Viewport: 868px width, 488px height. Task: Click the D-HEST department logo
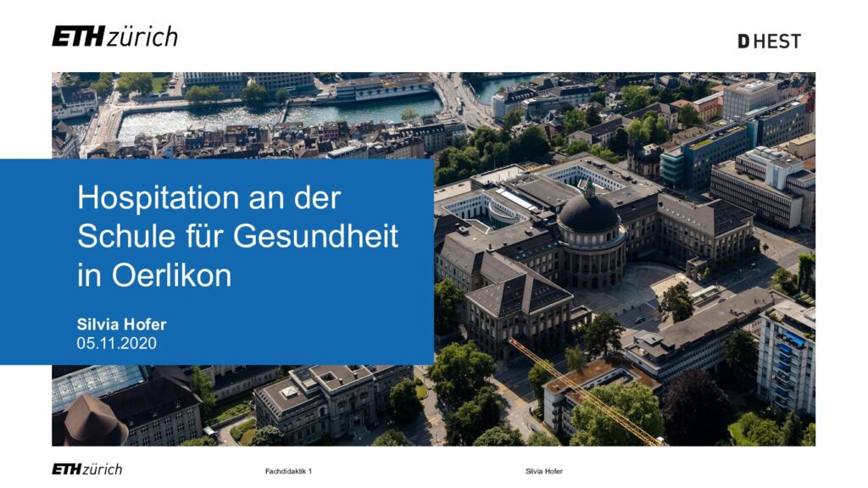click(769, 42)
